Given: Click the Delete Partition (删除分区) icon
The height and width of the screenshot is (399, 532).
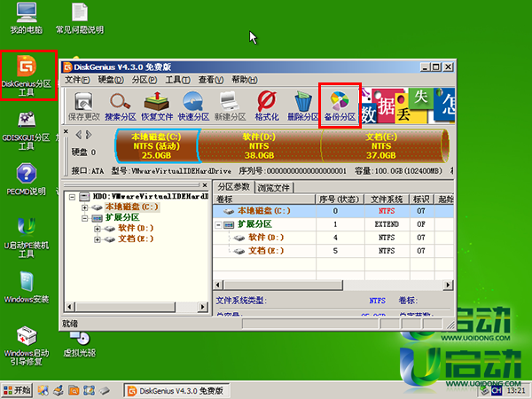Looking at the screenshot, I should (302, 106).
